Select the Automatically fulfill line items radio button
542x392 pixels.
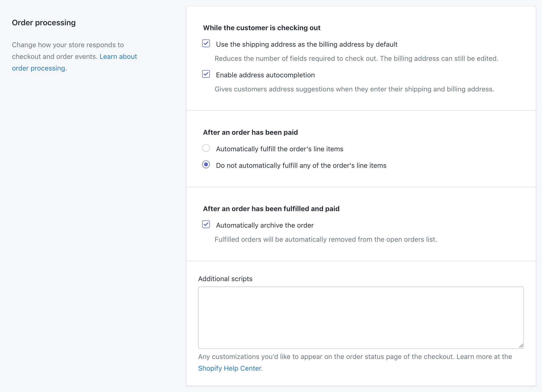206,148
